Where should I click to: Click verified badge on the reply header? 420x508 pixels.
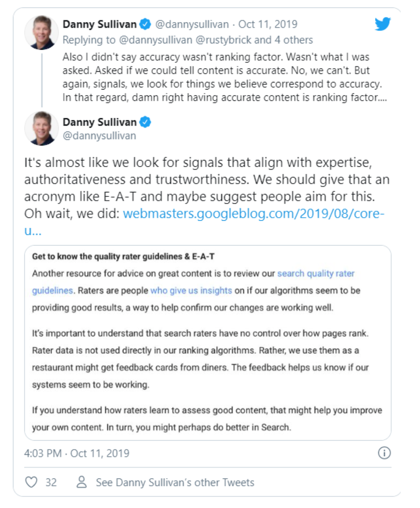(145, 24)
